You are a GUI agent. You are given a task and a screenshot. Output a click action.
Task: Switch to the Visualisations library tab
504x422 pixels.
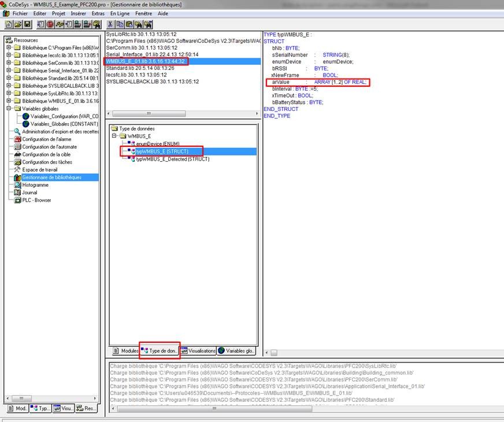198,350
